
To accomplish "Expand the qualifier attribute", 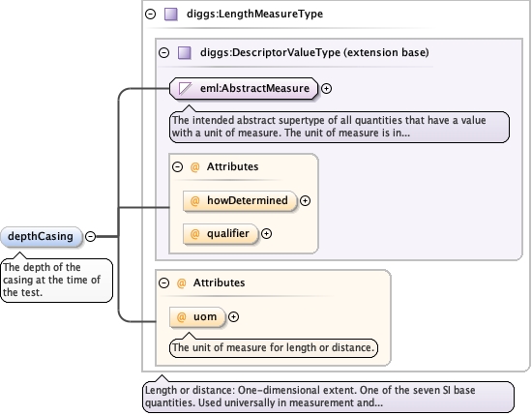I will (266, 234).
